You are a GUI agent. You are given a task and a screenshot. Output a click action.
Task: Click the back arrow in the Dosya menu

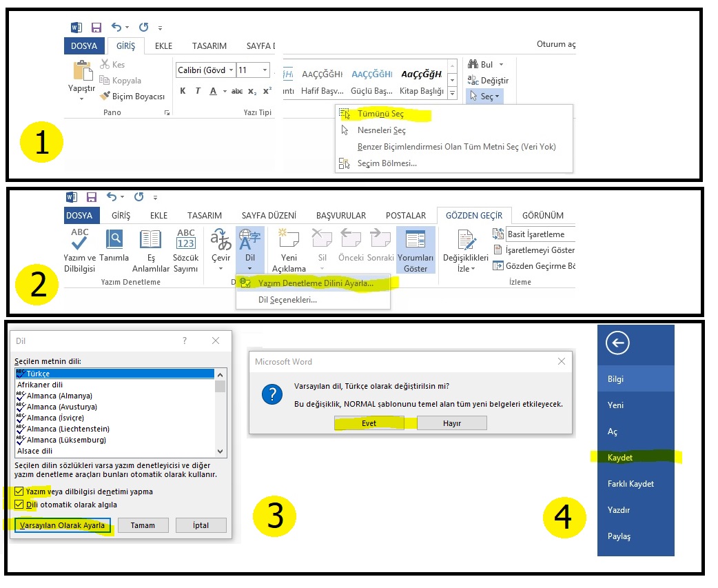pos(617,343)
